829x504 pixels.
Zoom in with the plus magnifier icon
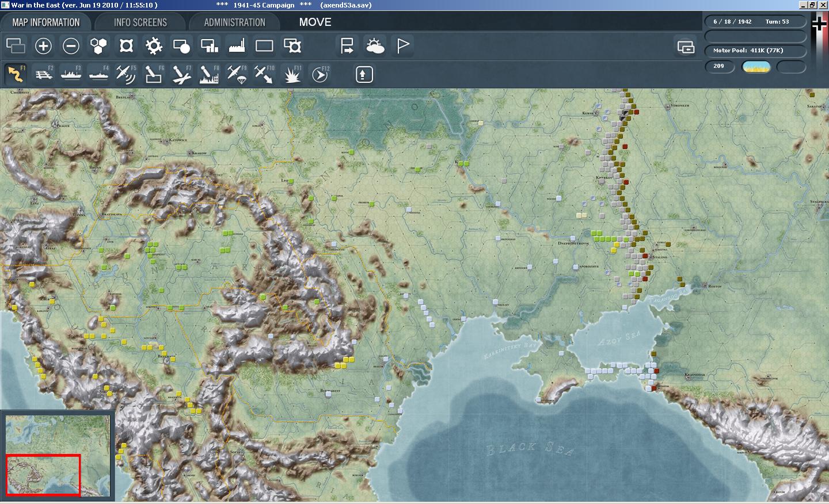coord(43,46)
